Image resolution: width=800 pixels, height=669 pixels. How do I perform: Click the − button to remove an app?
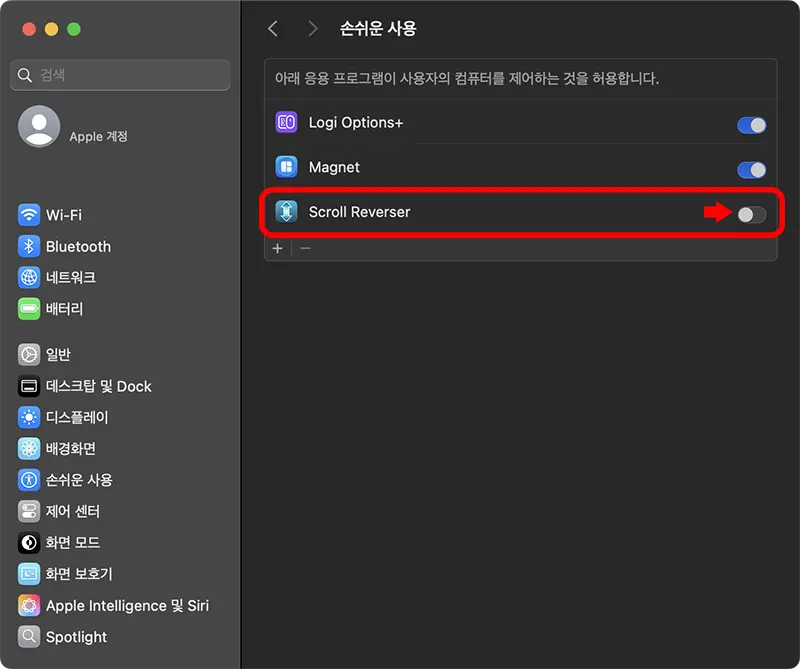(x=305, y=248)
